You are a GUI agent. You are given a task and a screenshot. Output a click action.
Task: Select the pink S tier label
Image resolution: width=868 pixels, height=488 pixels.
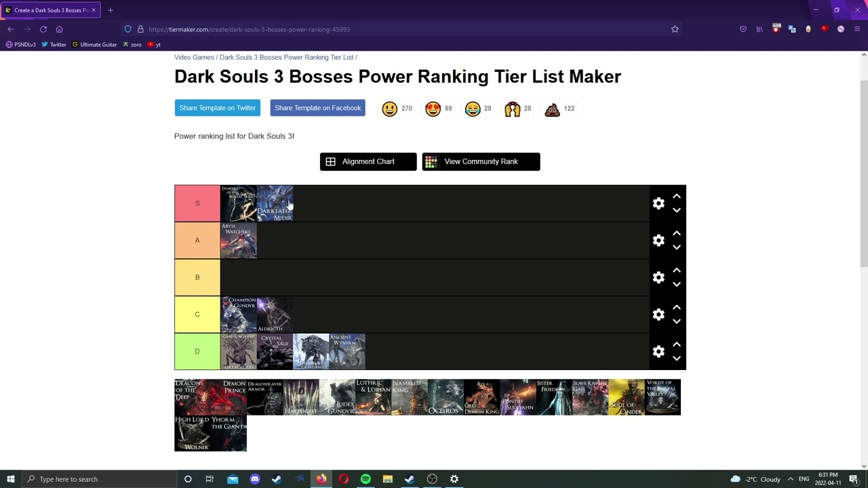(x=197, y=203)
